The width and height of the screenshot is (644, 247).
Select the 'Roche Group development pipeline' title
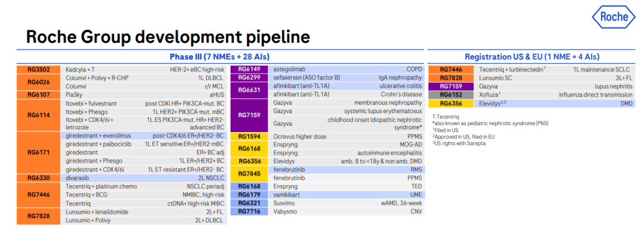click(168, 36)
